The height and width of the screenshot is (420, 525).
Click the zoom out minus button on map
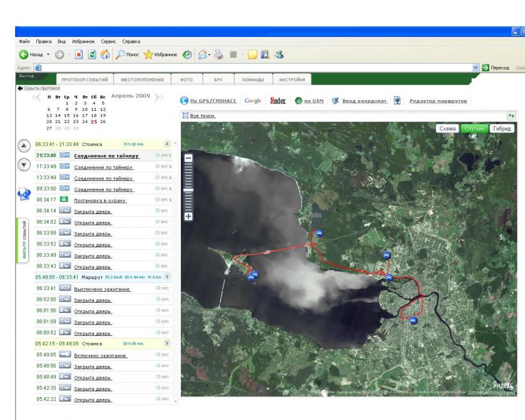(188, 157)
